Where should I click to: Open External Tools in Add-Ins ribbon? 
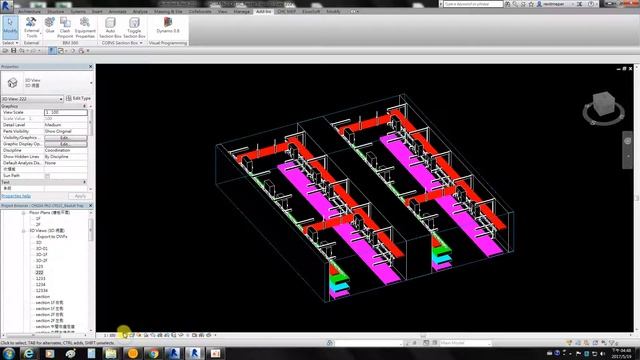pyautogui.click(x=31, y=27)
